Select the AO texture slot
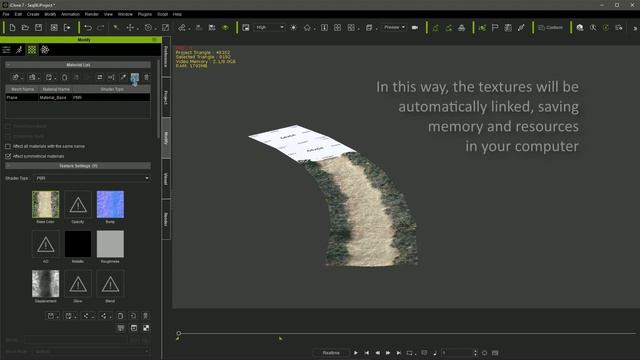 coord(45,244)
